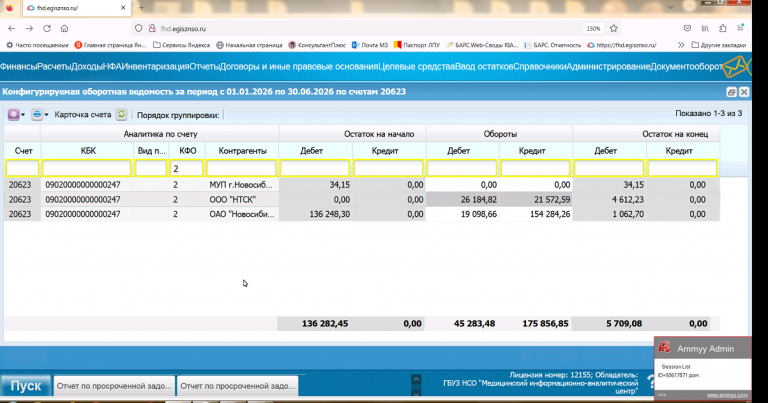768x403 pixels.
Task: Click the green refresh icon beside Карточка счета
Action: (x=121, y=115)
